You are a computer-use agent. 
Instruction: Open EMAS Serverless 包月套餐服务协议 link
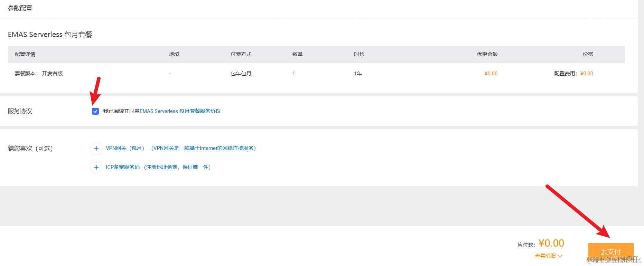pos(180,111)
